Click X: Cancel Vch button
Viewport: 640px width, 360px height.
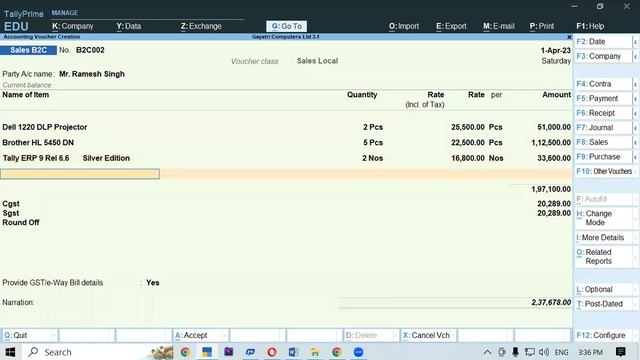428,336
